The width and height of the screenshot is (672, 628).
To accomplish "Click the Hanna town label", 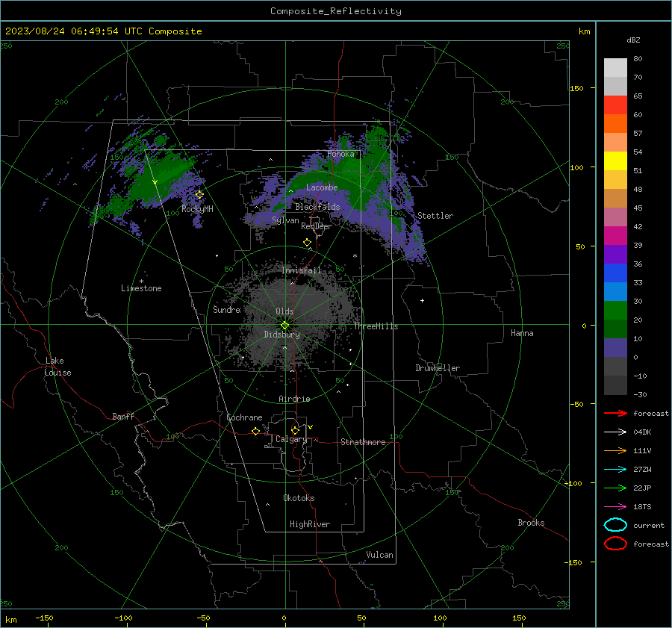I will pos(522,333).
